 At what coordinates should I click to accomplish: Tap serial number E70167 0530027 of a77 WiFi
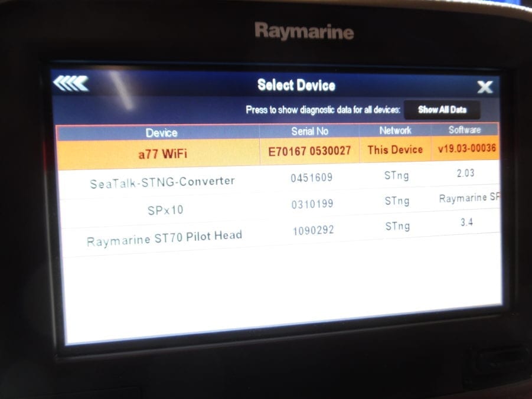[x=309, y=151]
